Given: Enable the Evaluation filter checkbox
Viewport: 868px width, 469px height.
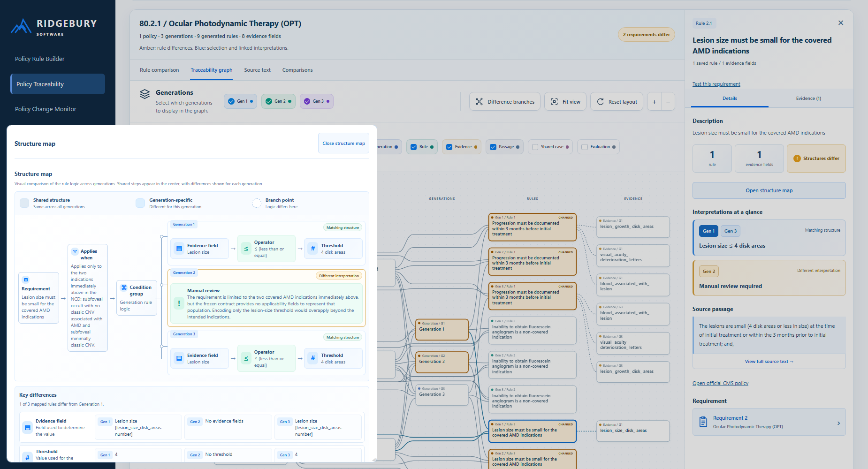Looking at the screenshot, I should pyautogui.click(x=585, y=147).
